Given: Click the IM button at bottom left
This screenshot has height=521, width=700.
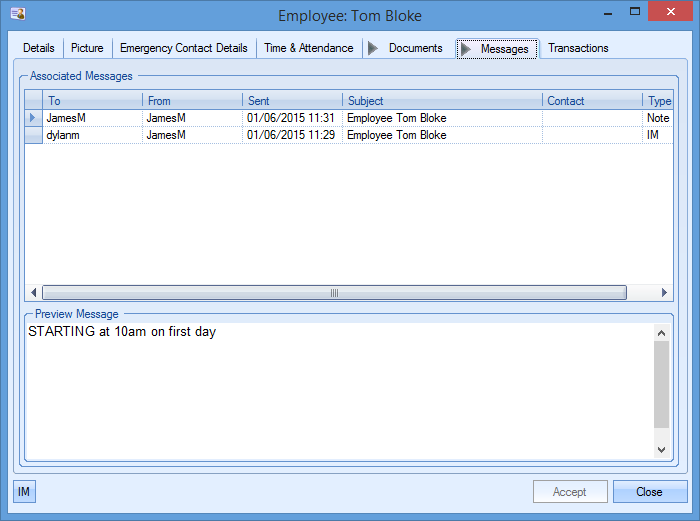Looking at the screenshot, I should click(24, 492).
